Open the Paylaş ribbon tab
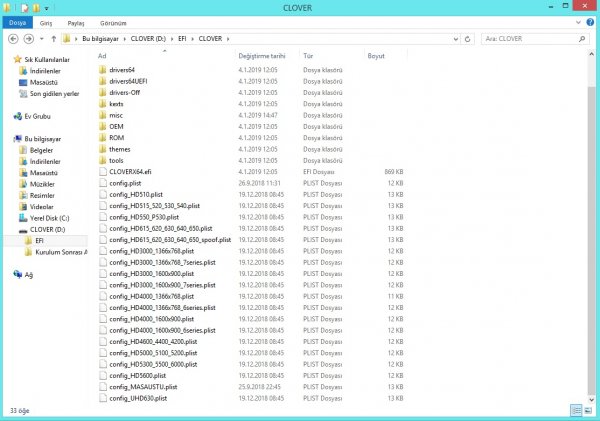This screenshot has height=421, width=600. point(76,20)
